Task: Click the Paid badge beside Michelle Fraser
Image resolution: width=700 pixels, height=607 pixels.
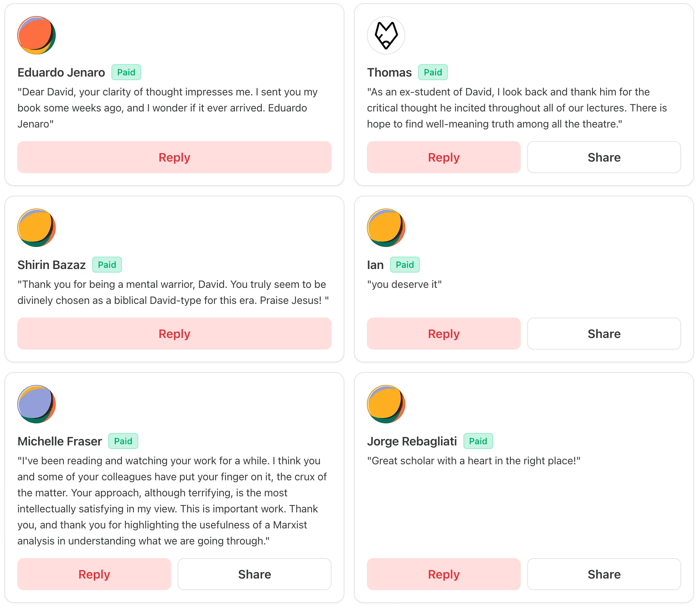Action: pyautogui.click(x=123, y=441)
